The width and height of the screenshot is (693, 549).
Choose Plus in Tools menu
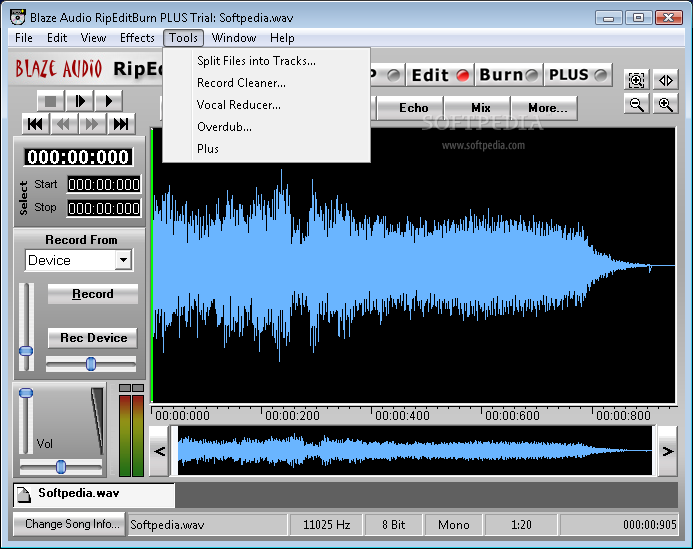coord(267,149)
